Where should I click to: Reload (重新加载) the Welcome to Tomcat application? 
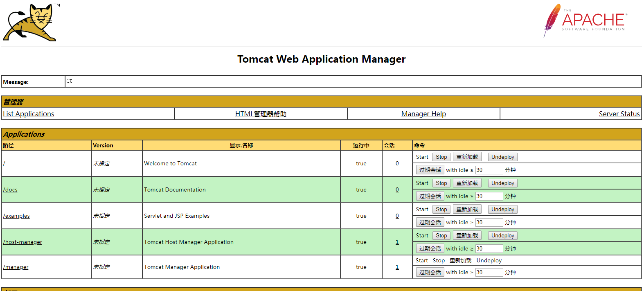coord(467,157)
